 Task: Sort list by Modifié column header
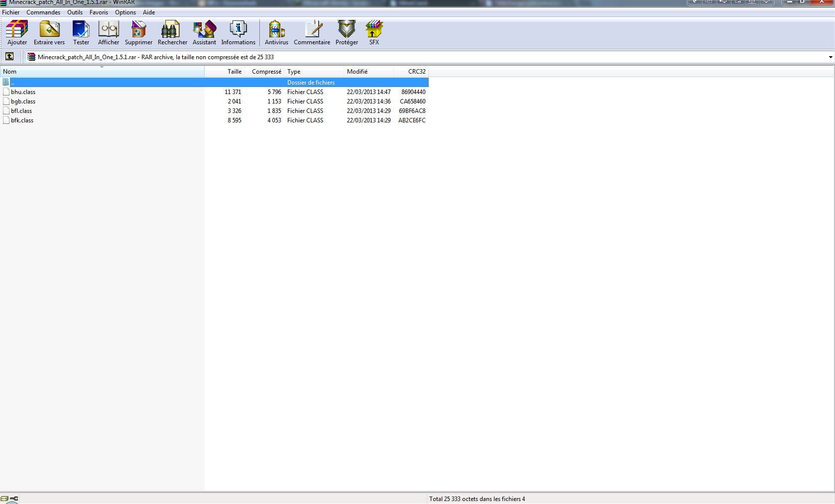point(358,72)
